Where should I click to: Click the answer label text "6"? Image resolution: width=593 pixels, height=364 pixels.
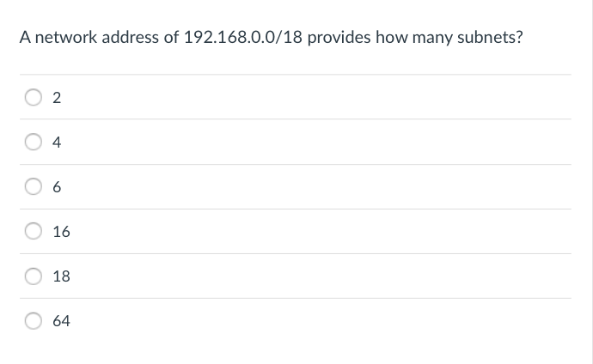pyautogui.click(x=57, y=187)
